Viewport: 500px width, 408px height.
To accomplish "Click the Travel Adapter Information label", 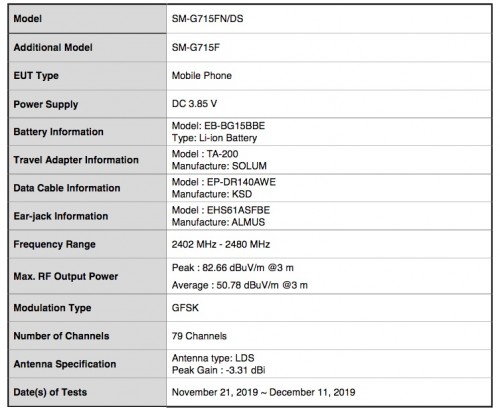I will coord(76,160).
